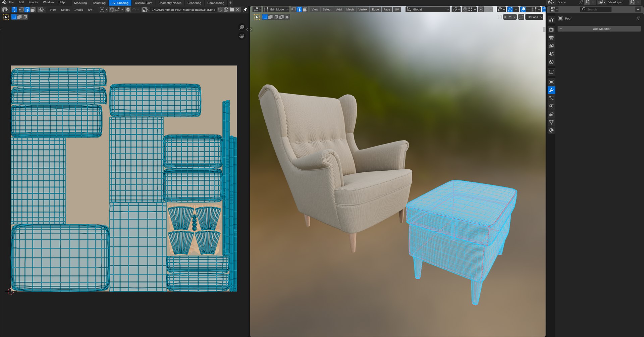Open the Output properties tab
This screenshot has height=337, width=644.
click(x=551, y=38)
